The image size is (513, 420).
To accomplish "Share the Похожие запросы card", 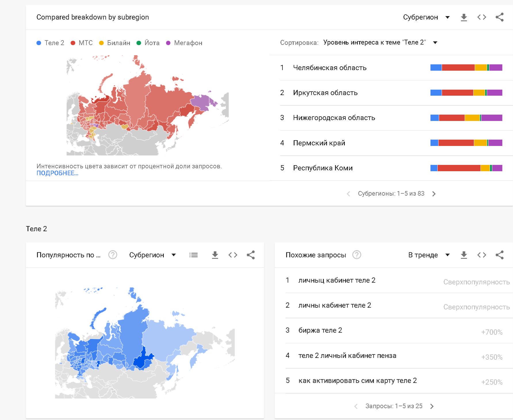I will pos(499,255).
